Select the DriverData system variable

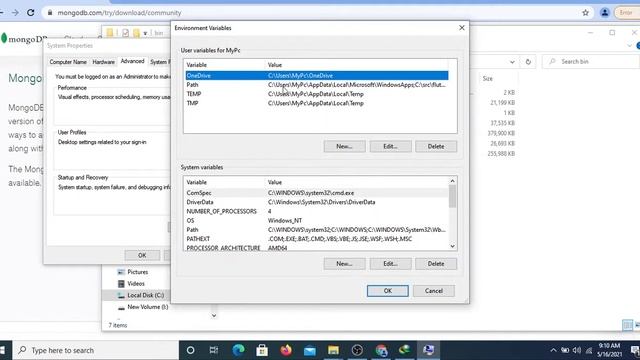[x=317, y=202]
